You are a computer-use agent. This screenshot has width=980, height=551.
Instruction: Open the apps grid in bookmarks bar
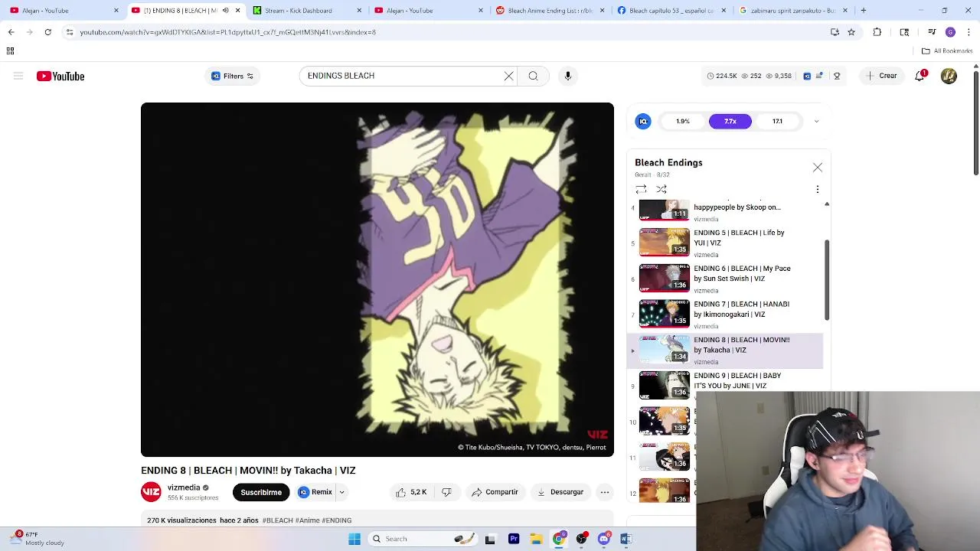point(10,51)
